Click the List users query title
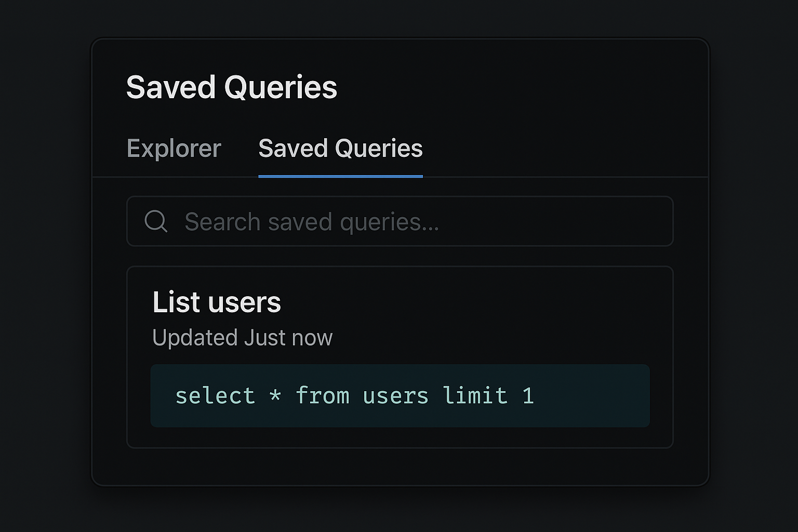The image size is (798, 532). pyautogui.click(x=217, y=301)
